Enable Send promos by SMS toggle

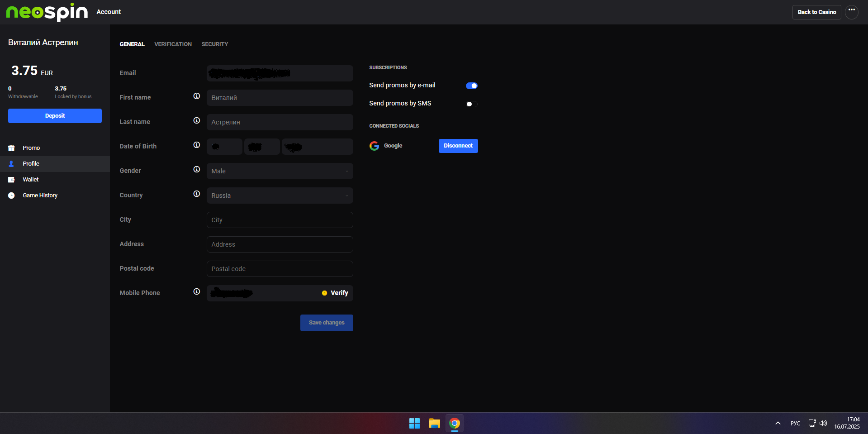click(472, 104)
